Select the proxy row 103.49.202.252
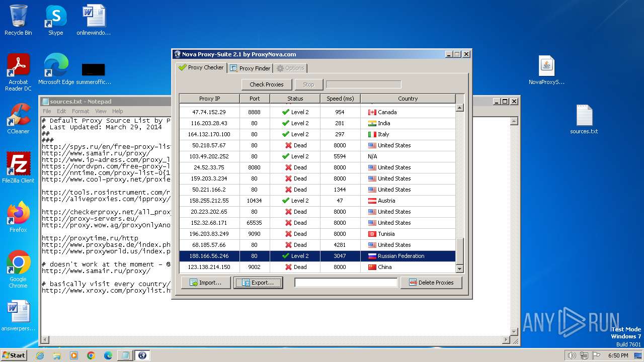The image size is (644, 362). 317,156
